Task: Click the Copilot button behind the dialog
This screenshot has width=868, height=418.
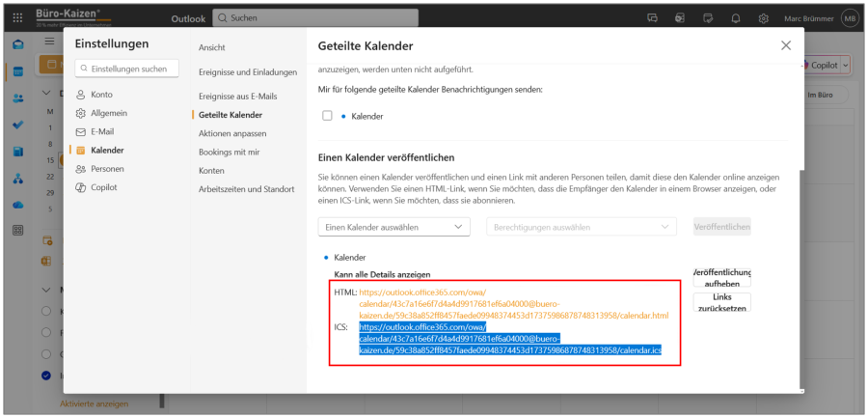Action: click(823, 66)
